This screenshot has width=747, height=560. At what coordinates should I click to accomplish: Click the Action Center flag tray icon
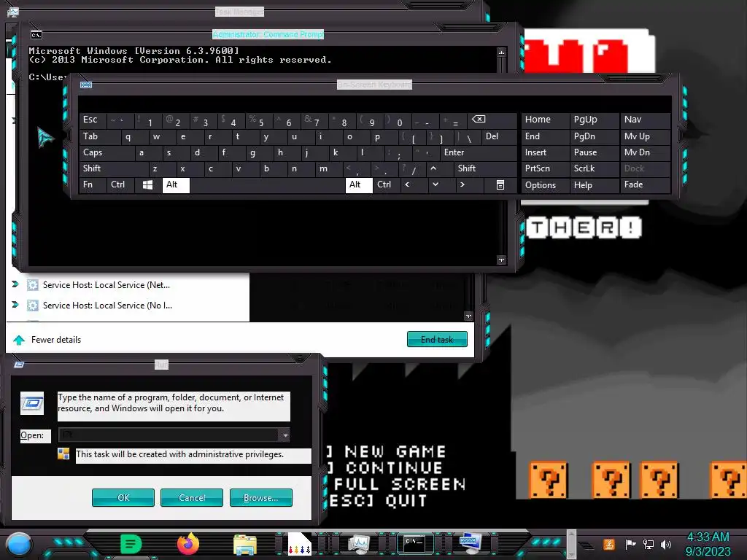click(630, 544)
